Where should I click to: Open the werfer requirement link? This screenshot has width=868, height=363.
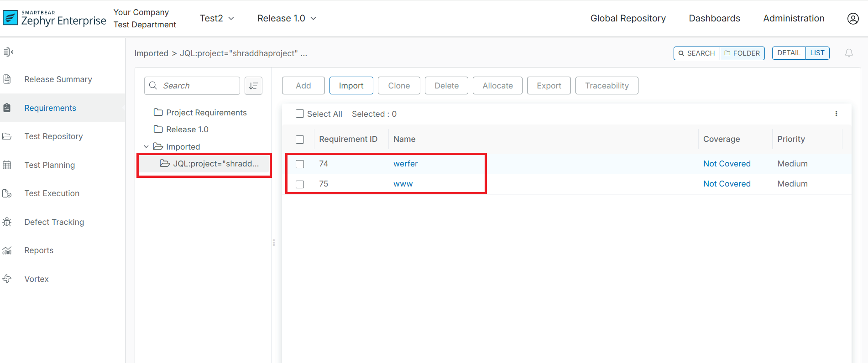point(405,164)
